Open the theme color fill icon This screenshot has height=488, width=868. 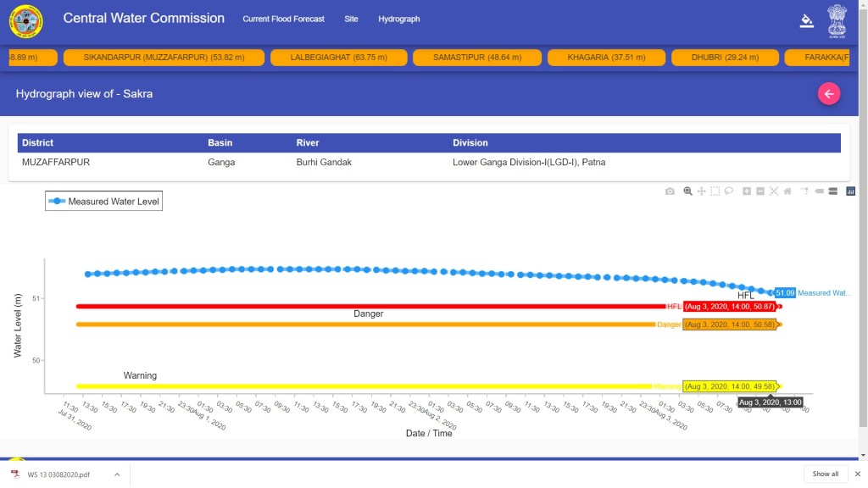pos(806,21)
